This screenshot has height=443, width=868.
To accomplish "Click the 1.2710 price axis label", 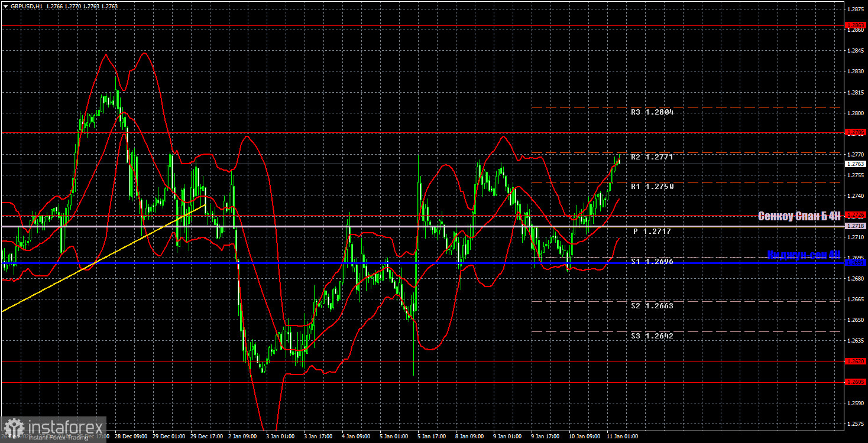I will coord(856,237).
